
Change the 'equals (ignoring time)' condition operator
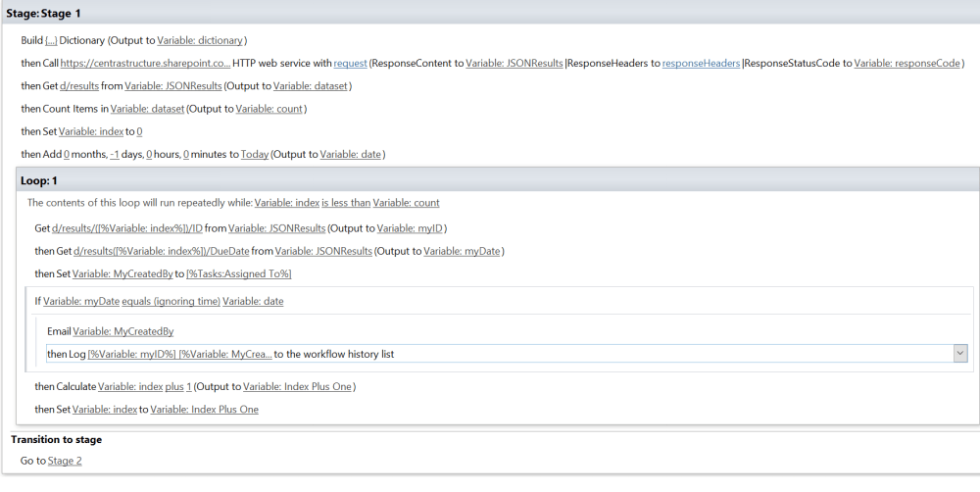(171, 301)
